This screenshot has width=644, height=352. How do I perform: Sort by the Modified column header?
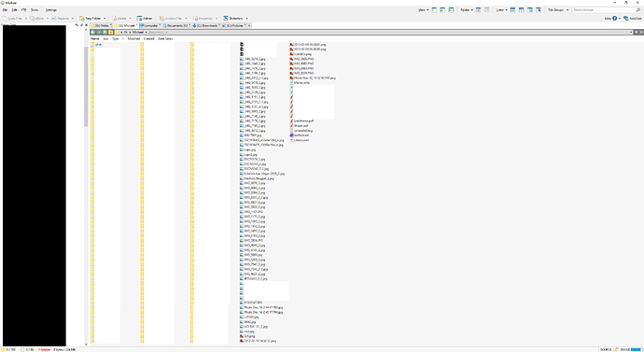133,38
